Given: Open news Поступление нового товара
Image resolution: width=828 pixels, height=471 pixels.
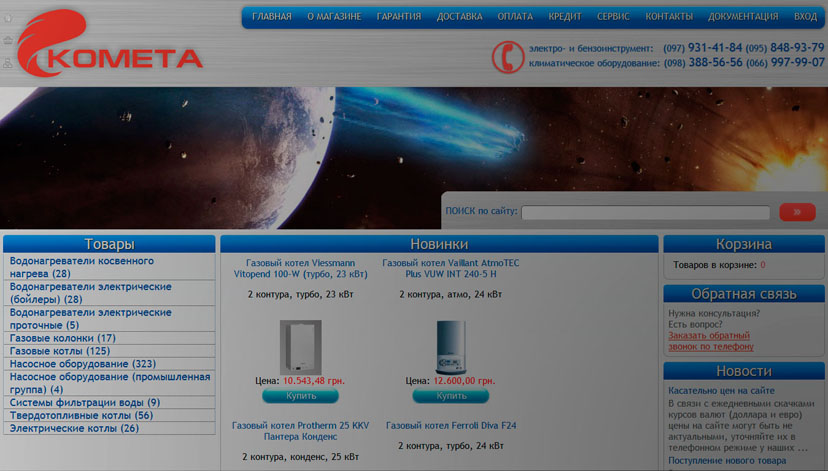Looking at the screenshot, I should [x=727, y=460].
